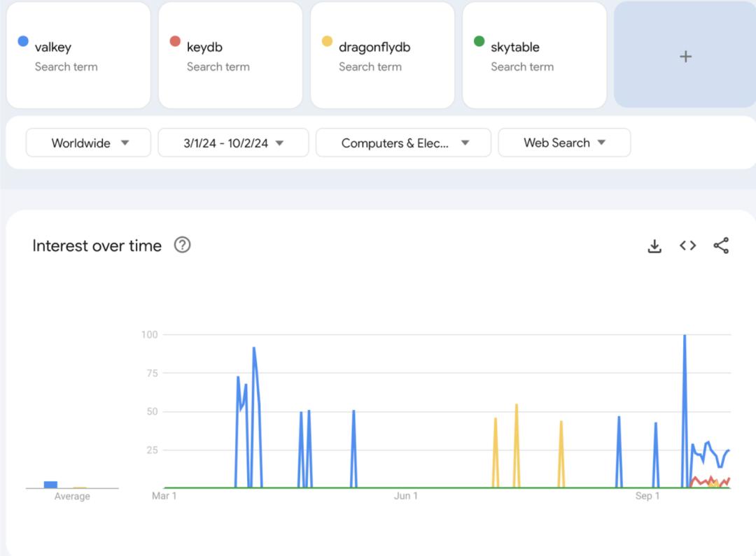Edit the valkey search term card
756x556 pixels.
pyautogui.click(x=78, y=55)
